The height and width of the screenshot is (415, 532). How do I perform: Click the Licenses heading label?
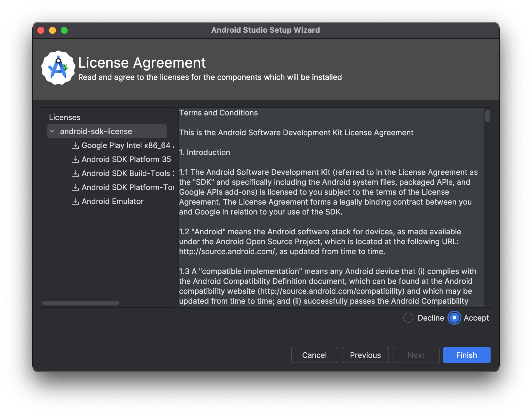point(64,117)
